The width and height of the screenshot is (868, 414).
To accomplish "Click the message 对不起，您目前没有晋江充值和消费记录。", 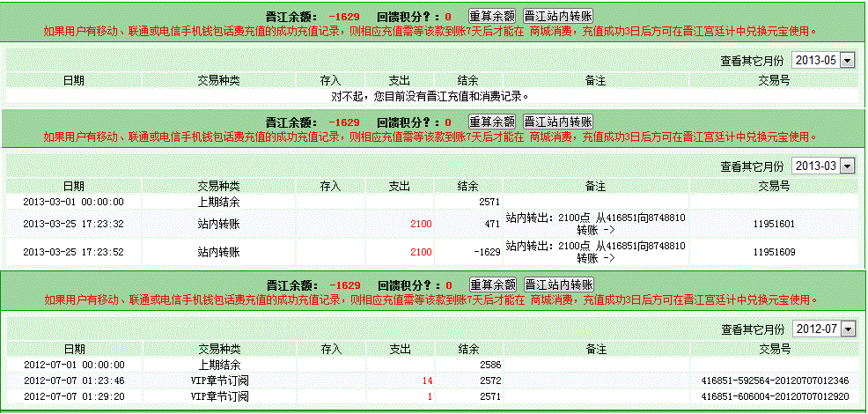I will [430, 96].
